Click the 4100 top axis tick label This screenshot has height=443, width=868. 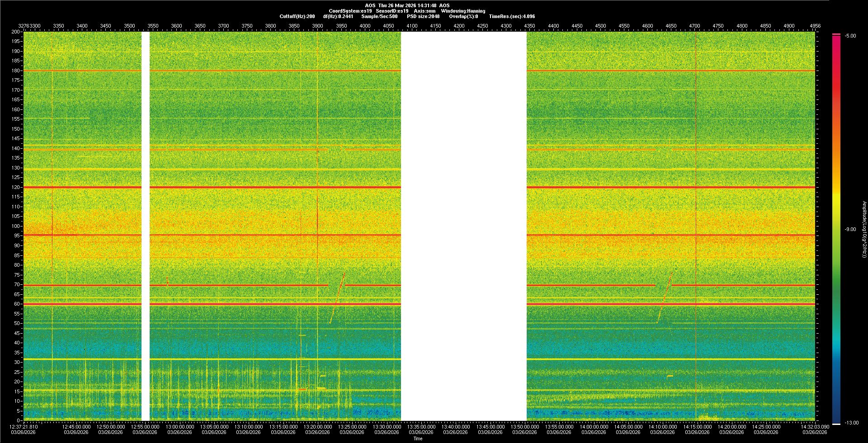point(412,26)
